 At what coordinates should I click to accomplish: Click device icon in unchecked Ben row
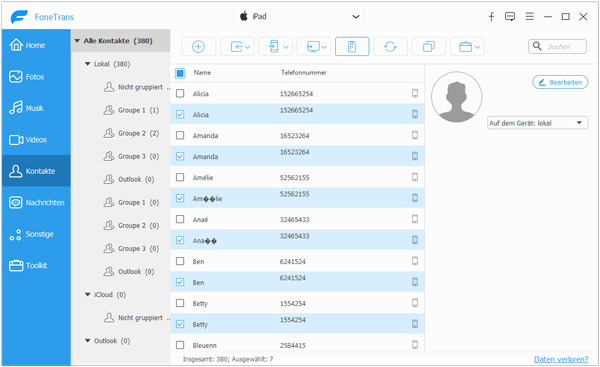click(x=415, y=261)
